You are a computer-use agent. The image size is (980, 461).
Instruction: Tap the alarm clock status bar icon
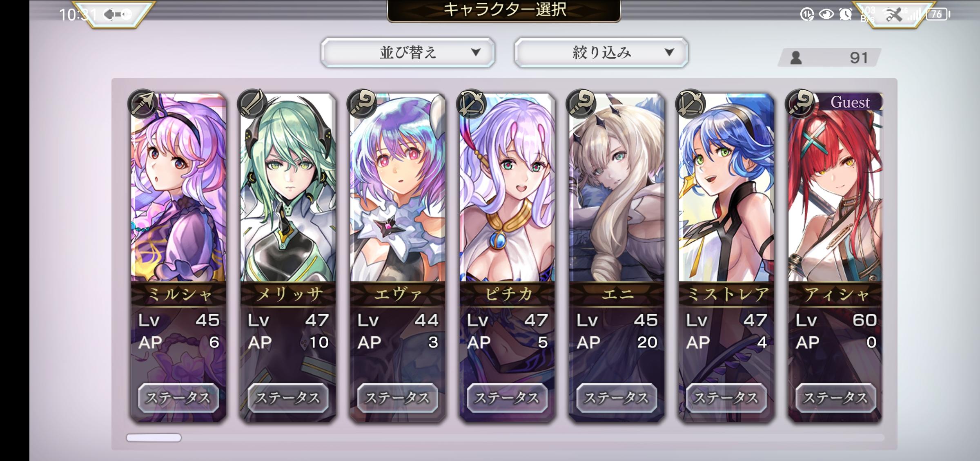pyautogui.click(x=846, y=14)
